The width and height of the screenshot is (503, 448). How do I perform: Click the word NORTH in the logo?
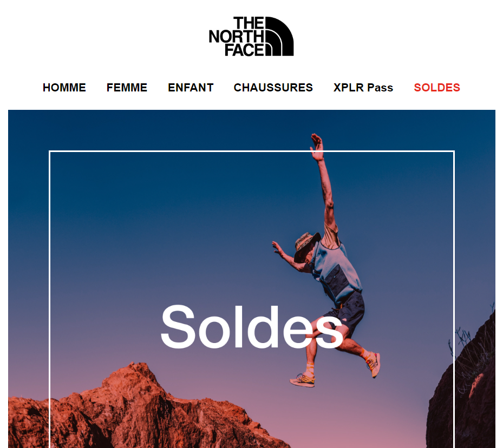[x=236, y=37]
